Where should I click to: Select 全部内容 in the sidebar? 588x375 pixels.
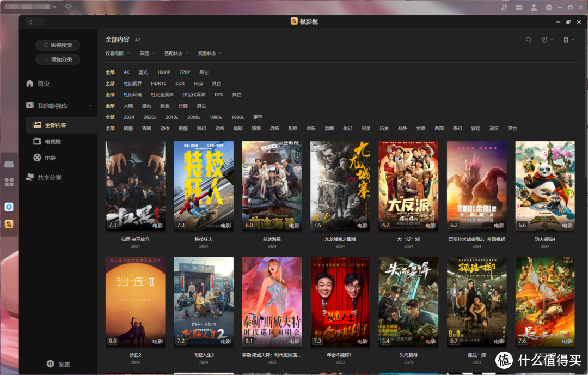point(54,125)
